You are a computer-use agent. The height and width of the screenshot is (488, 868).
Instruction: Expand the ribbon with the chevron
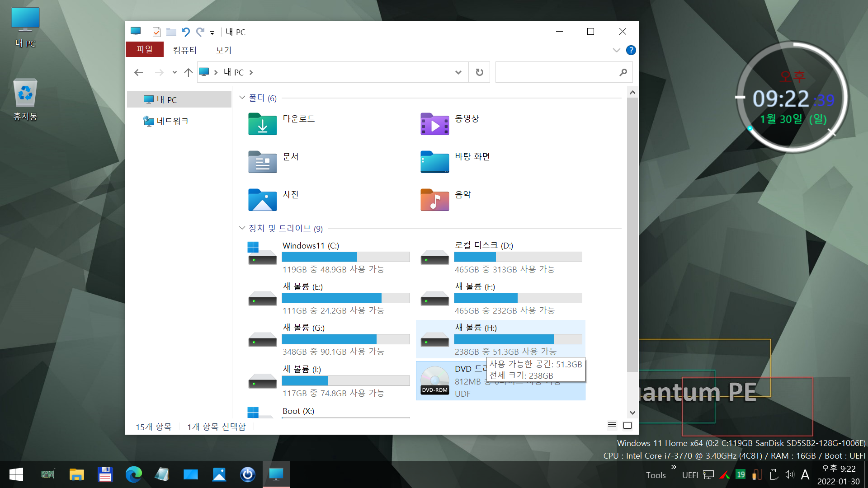(616, 50)
